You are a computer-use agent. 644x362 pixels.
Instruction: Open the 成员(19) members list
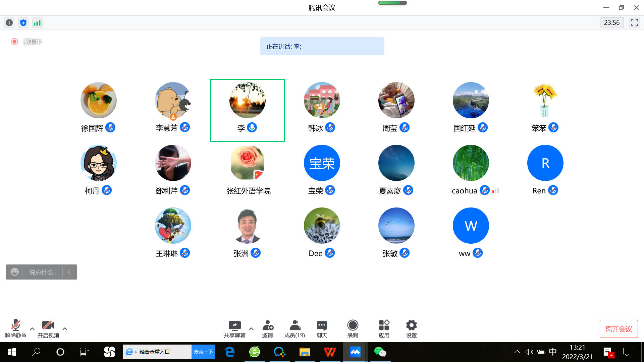pyautogui.click(x=294, y=329)
